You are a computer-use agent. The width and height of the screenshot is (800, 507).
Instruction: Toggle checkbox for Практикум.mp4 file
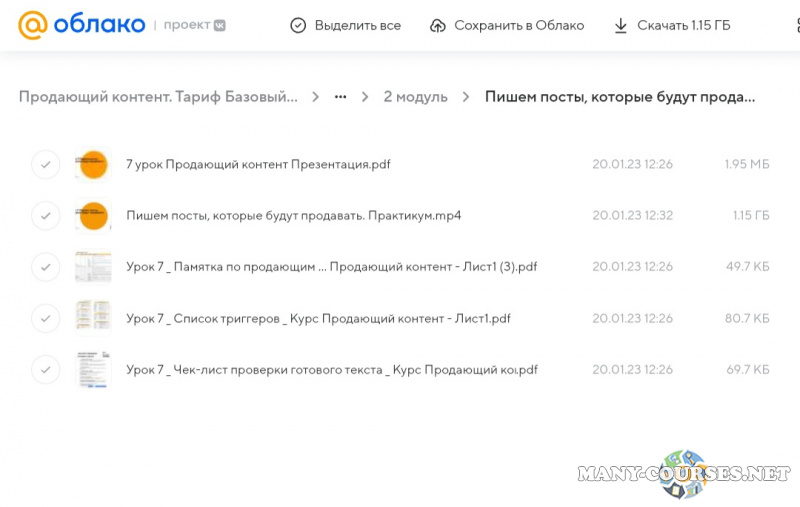coord(46,215)
